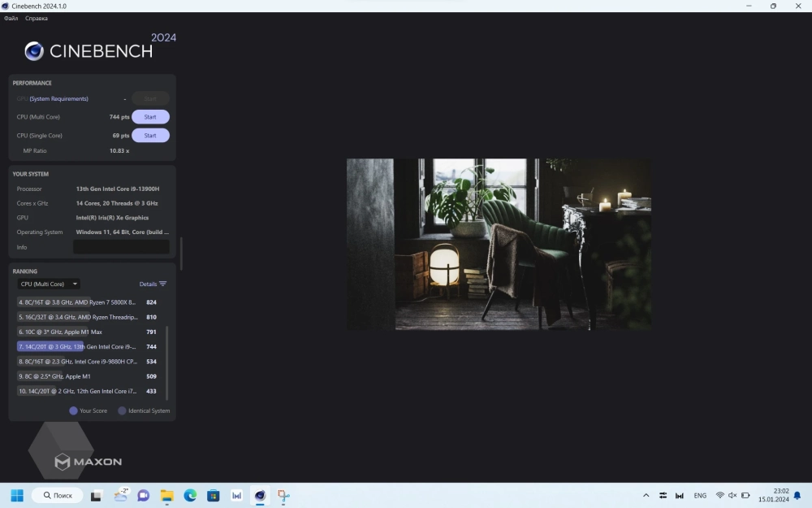This screenshot has width=812, height=508.
Task: Click the Cinebench logo icon
Action: click(34, 51)
